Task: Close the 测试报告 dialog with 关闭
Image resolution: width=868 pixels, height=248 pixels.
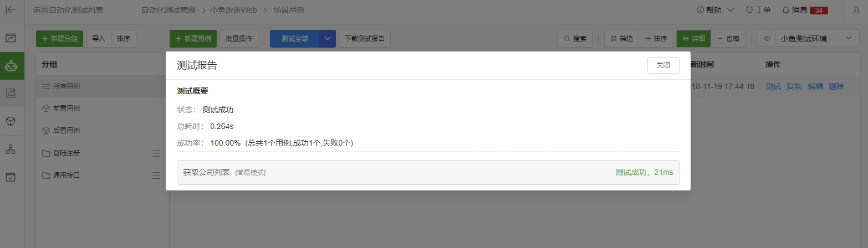Action: tap(663, 65)
